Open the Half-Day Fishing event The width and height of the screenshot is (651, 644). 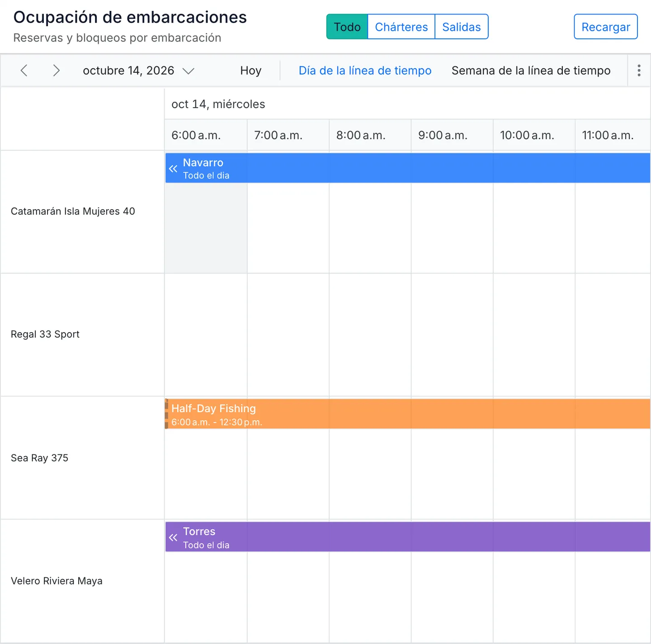point(408,414)
